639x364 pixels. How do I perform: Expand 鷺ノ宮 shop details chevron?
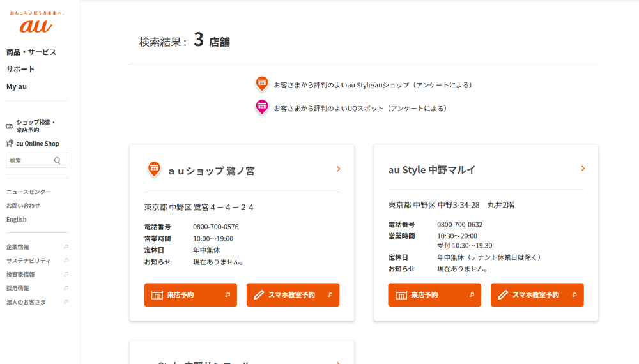[338, 169]
